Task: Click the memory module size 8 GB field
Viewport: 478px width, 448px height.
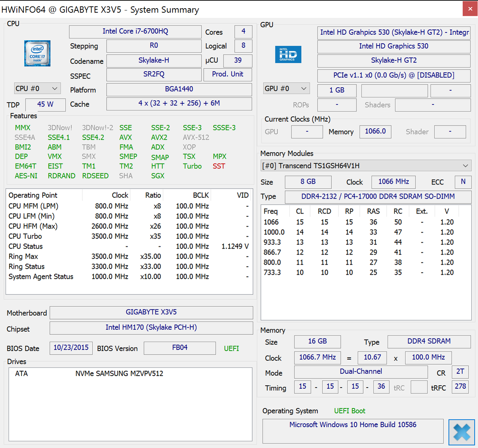Action: [x=308, y=182]
